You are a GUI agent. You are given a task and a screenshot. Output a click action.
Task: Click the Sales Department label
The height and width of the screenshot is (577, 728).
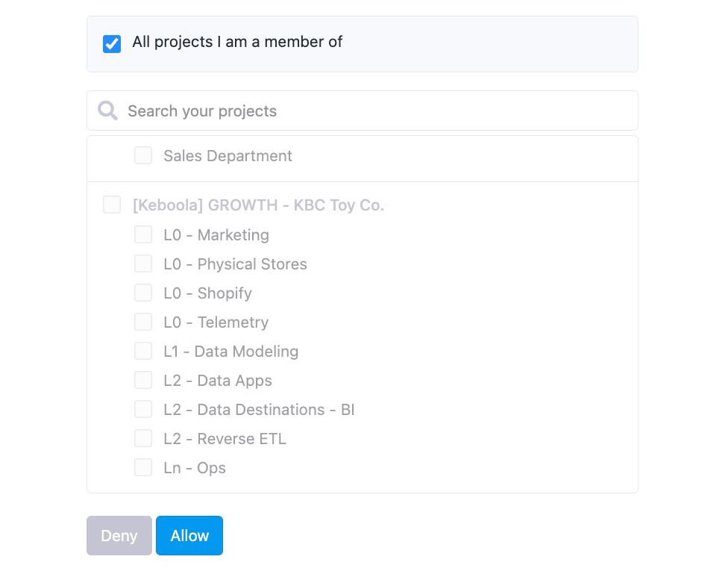click(x=228, y=155)
